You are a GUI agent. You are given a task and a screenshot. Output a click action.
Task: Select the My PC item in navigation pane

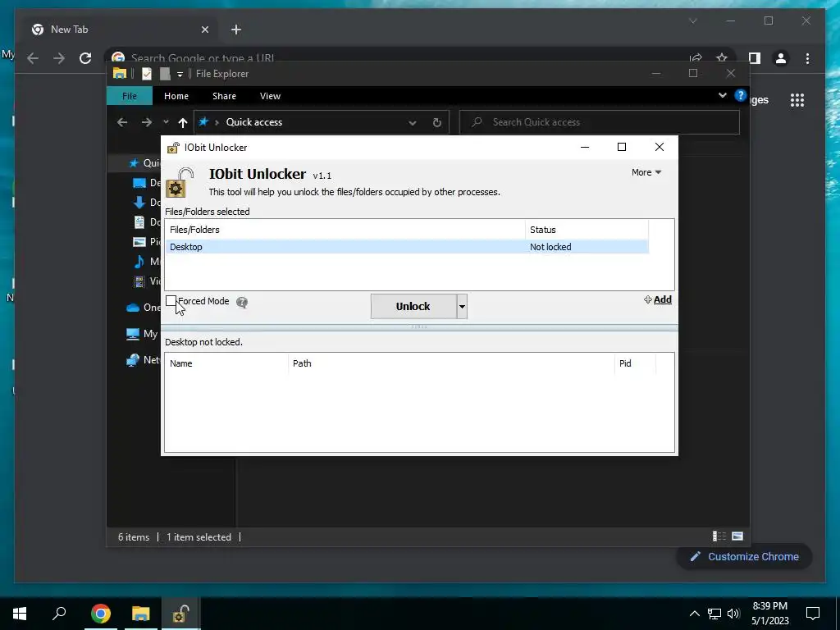pos(141,334)
